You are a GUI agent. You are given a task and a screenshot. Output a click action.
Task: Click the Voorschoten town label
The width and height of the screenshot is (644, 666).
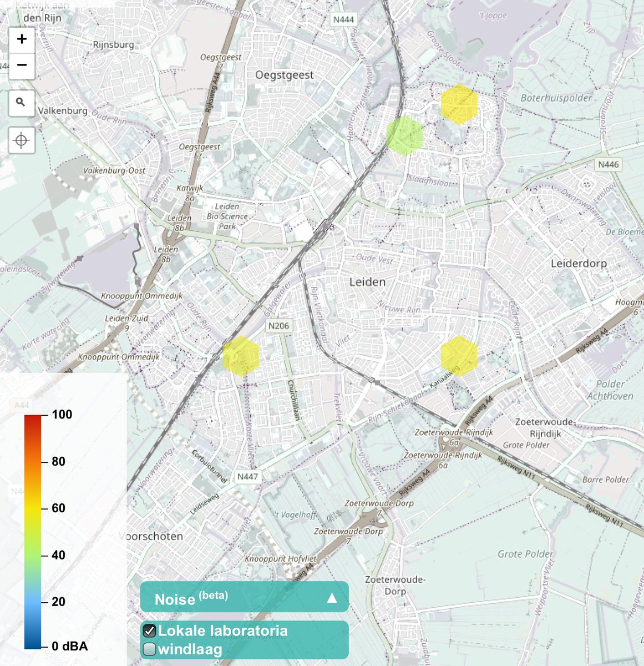(151, 536)
